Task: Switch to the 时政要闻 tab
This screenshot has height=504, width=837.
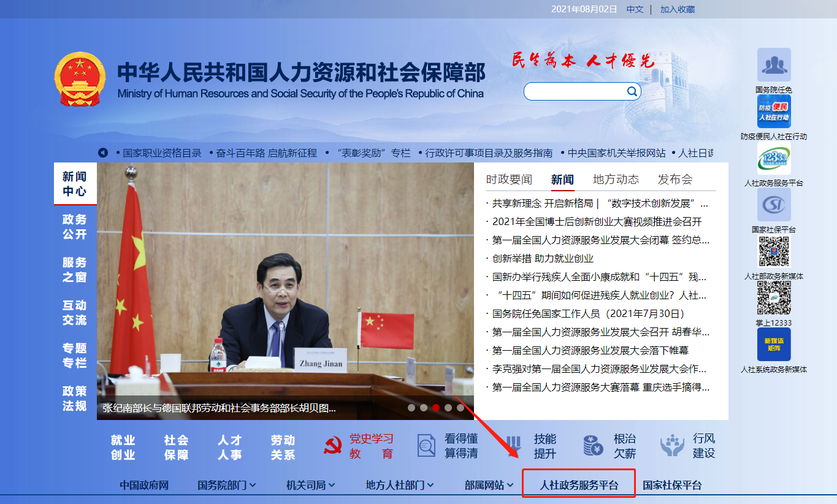Action: [509, 180]
